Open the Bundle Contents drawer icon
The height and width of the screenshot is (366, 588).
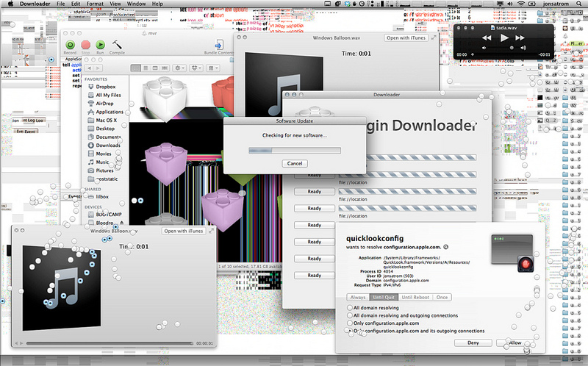click(218, 45)
